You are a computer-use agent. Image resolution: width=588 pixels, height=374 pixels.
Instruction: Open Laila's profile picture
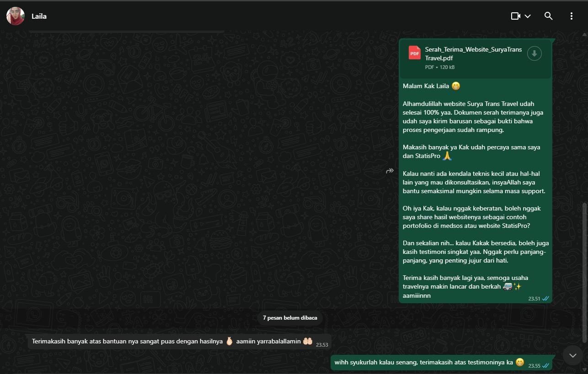(16, 16)
